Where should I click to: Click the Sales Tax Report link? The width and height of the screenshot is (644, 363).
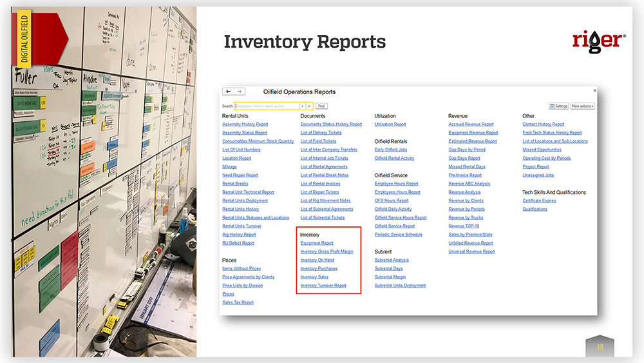(x=238, y=302)
